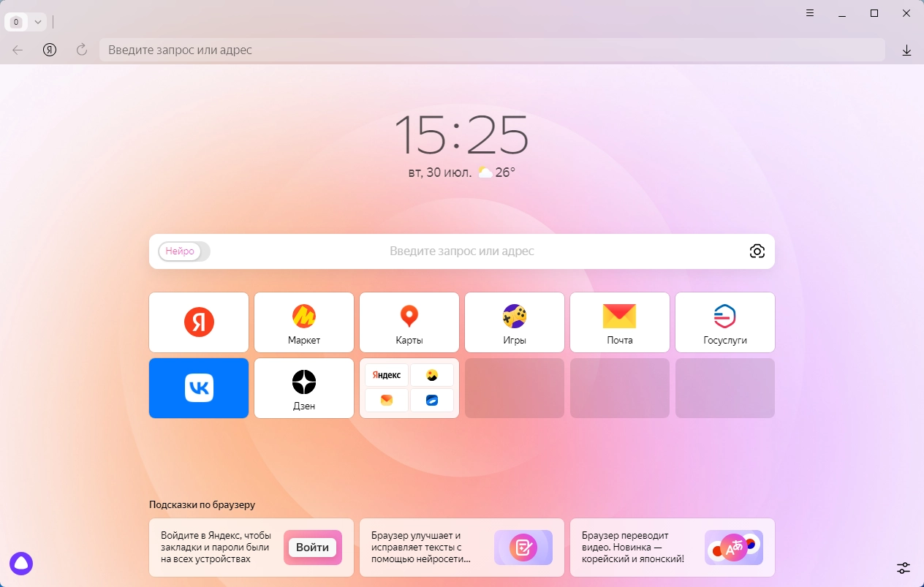Open the downloads icon

906,50
